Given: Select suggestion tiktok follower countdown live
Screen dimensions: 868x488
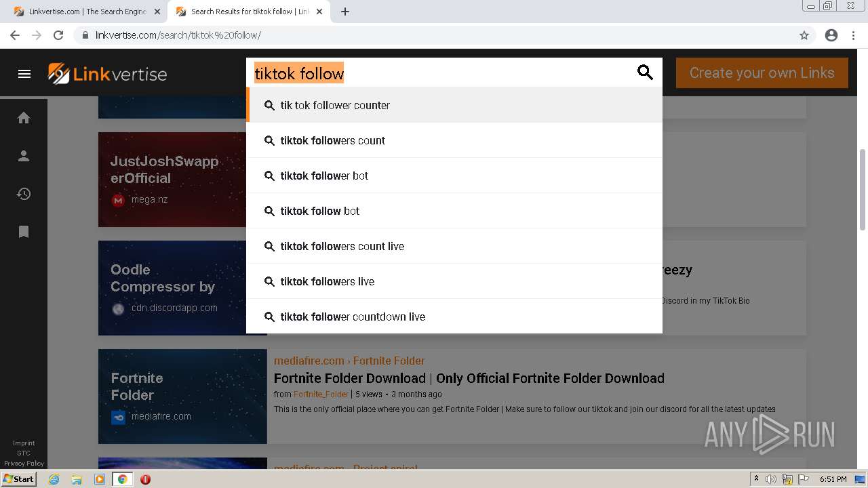Looking at the screenshot, I should [x=454, y=317].
